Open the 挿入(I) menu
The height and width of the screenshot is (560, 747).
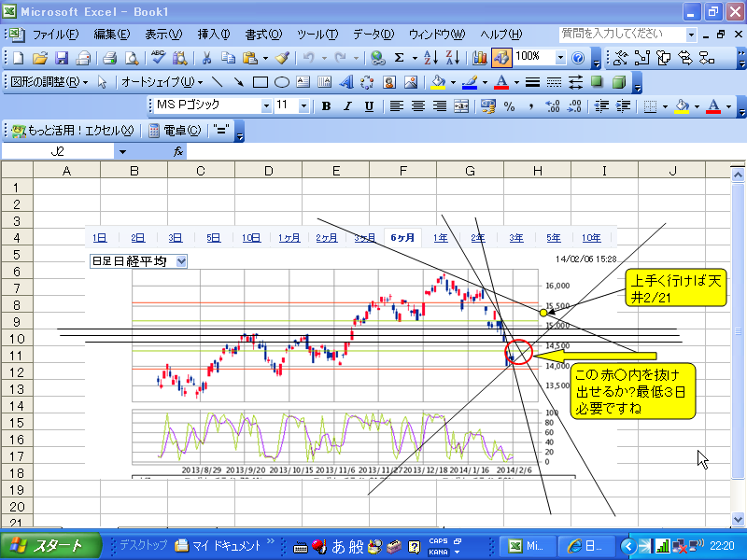pyautogui.click(x=213, y=35)
